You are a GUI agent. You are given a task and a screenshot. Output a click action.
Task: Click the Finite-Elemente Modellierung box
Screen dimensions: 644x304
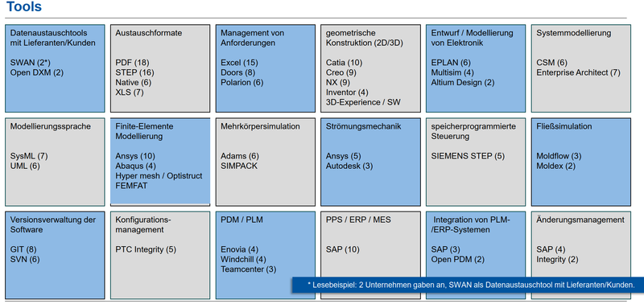coord(160,161)
